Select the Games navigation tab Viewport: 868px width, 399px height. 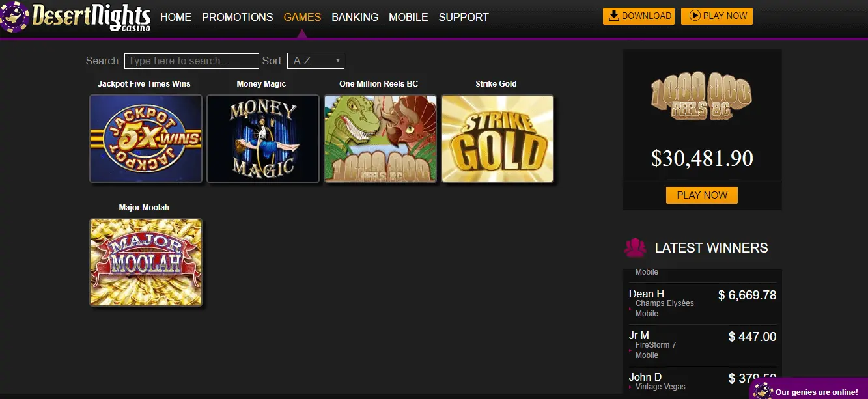[x=302, y=17]
